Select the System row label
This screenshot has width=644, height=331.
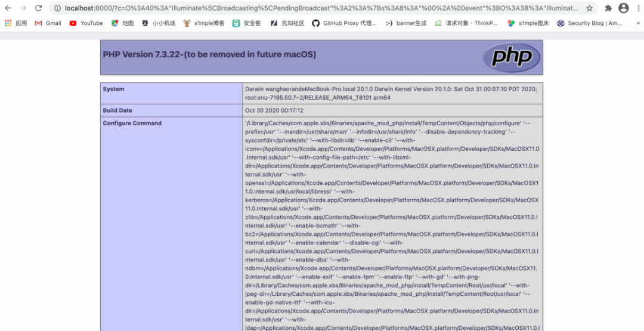[x=113, y=89]
